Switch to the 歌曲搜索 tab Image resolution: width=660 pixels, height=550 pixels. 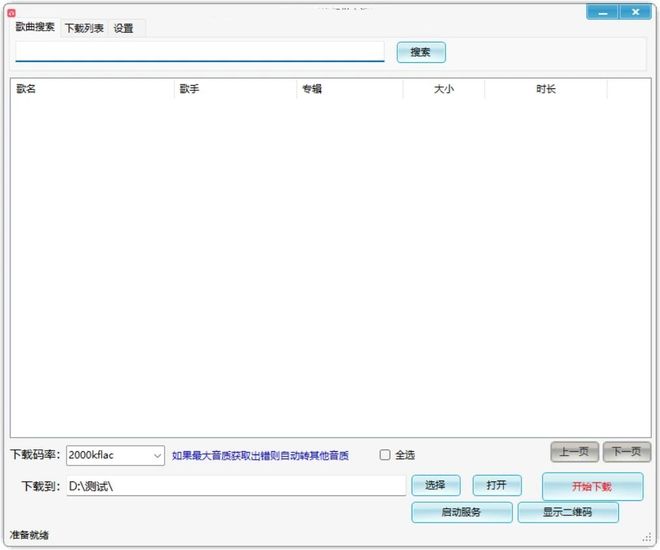click(x=35, y=27)
